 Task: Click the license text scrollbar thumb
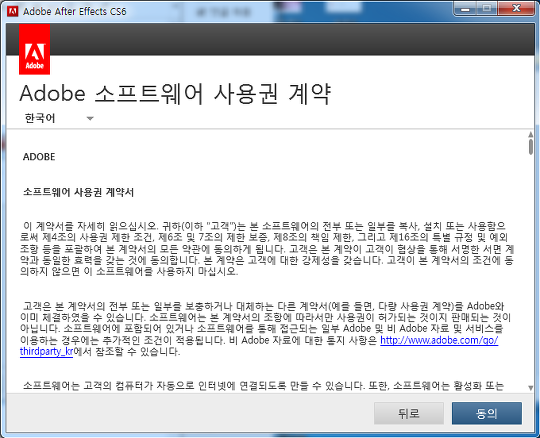(x=531, y=146)
